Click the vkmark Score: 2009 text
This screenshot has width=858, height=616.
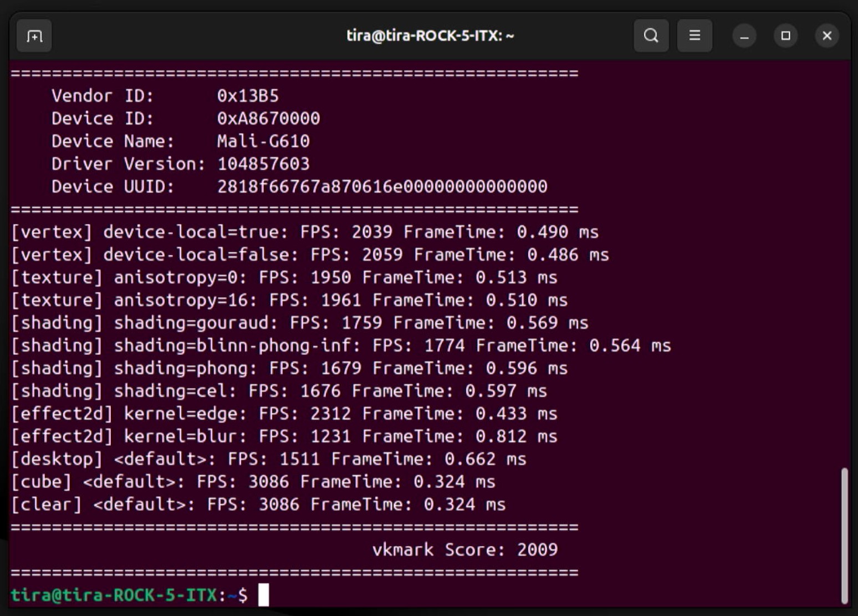[x=465, y=550]
